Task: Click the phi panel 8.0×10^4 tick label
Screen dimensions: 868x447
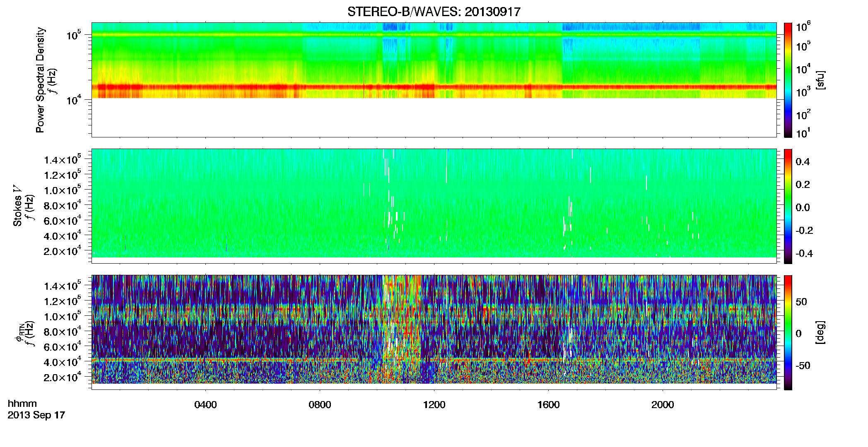Action: (63, 332)
